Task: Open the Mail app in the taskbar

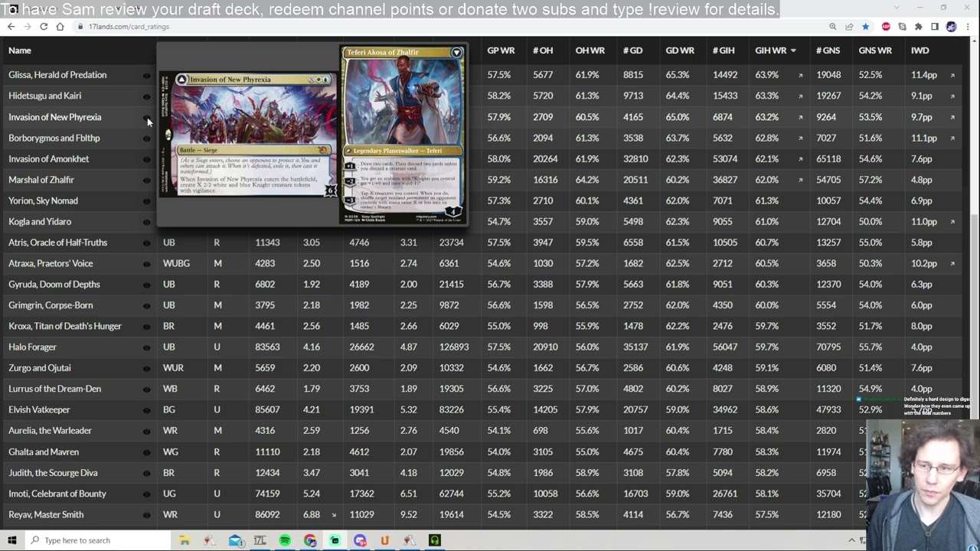Action: [235, 540]
